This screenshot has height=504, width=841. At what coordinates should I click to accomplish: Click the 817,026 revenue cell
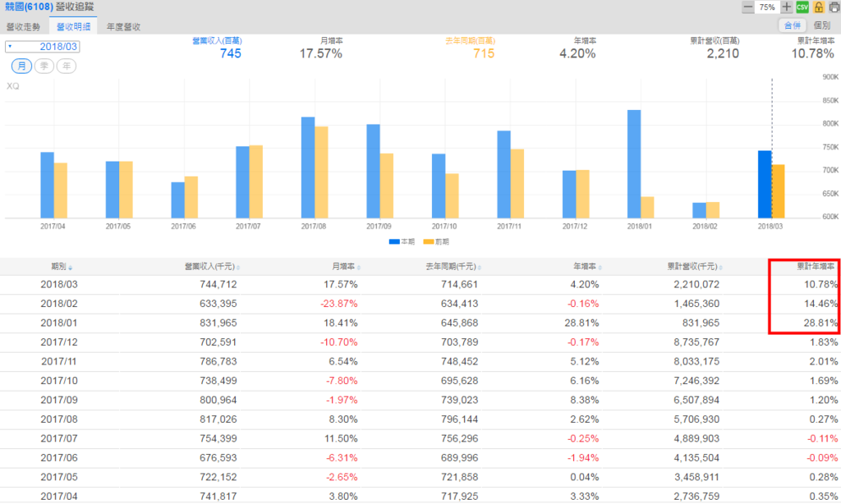point(218,419)
